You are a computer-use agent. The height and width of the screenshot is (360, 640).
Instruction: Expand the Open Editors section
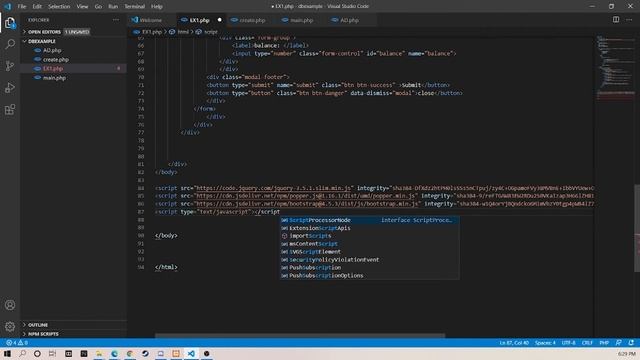pyautogui.click(x=44, y=32)
